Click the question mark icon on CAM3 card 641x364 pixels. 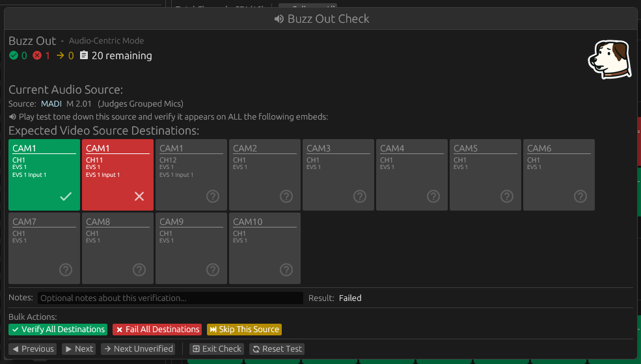coord(360,196)
